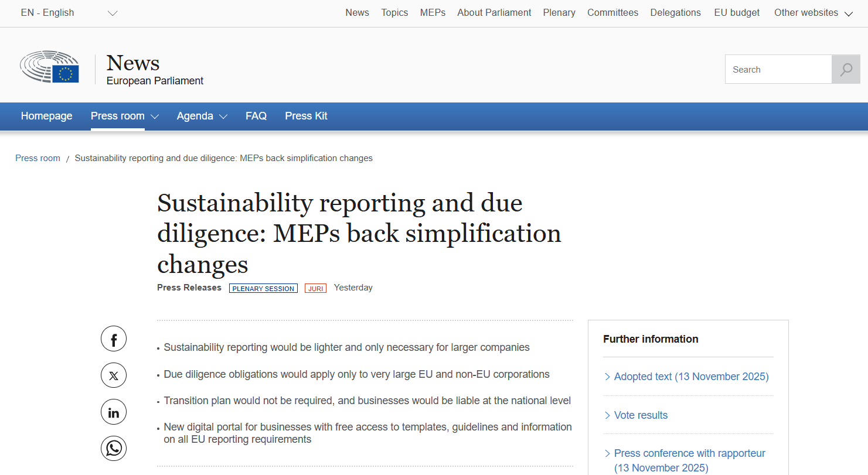
Task: Open the Press Kit page
Action: pyautogui.click(x=306, y=116)
